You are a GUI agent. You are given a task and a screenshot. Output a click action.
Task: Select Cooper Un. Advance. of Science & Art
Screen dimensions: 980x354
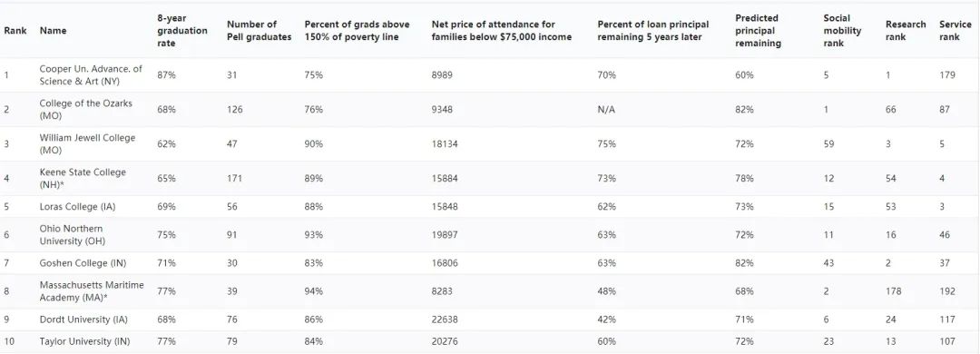tap(91, 75)
